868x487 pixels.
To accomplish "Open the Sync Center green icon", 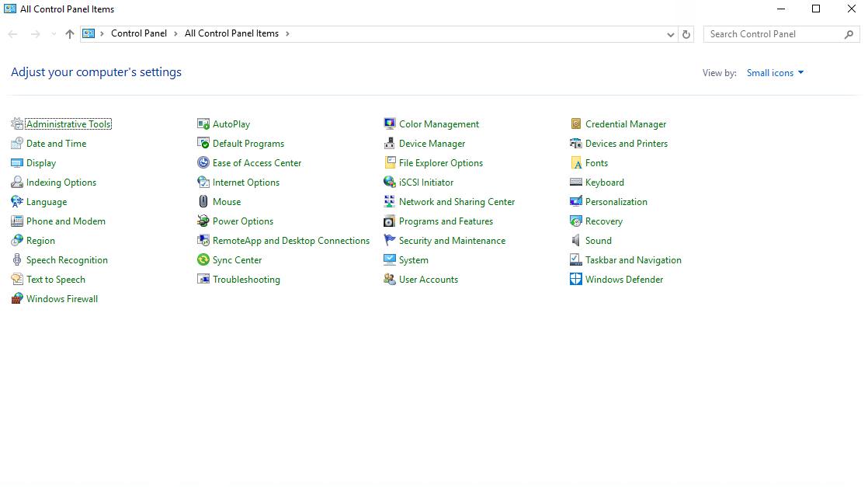I will [203, 260].
